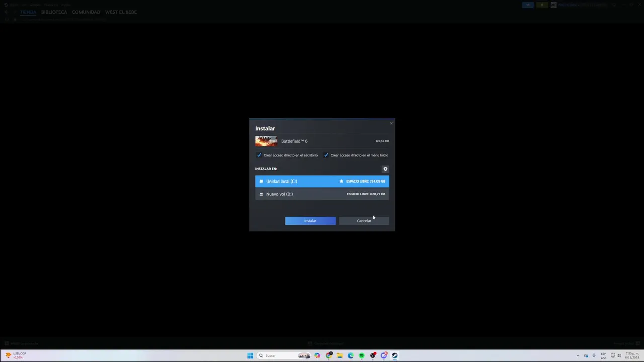The height and width of the screenshot is (362, 644).
Task: Click the volume icon in system tray
Action: point(619,355)
